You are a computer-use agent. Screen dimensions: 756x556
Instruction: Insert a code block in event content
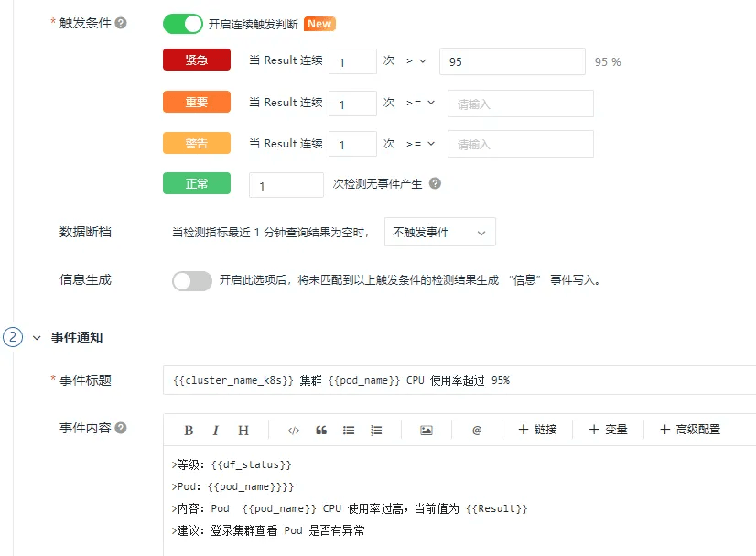point(294,430)
